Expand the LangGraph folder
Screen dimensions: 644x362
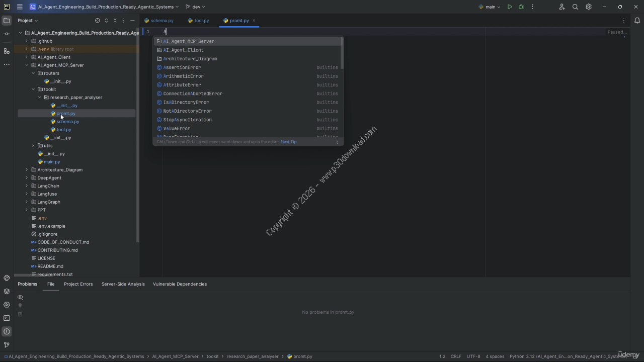(27, 202)
